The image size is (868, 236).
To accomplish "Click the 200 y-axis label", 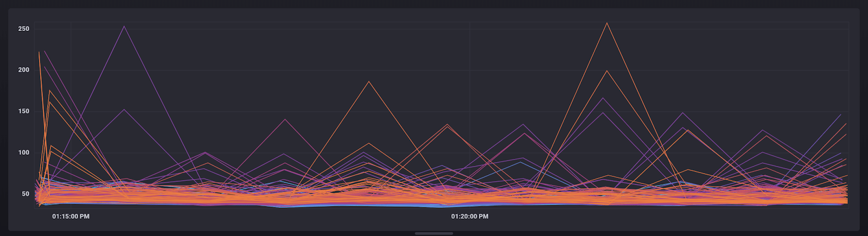I will pos(24,70).
